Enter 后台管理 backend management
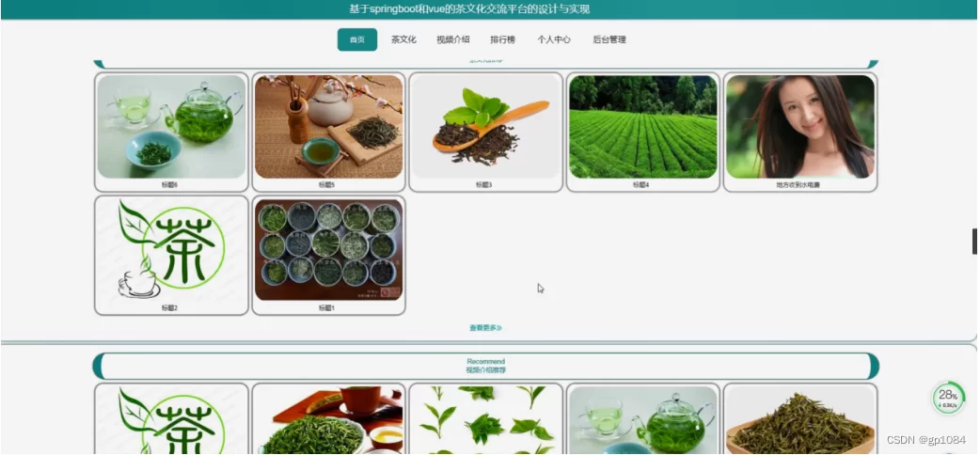This screenshot has width=980, height=455. tap(609, 39)
